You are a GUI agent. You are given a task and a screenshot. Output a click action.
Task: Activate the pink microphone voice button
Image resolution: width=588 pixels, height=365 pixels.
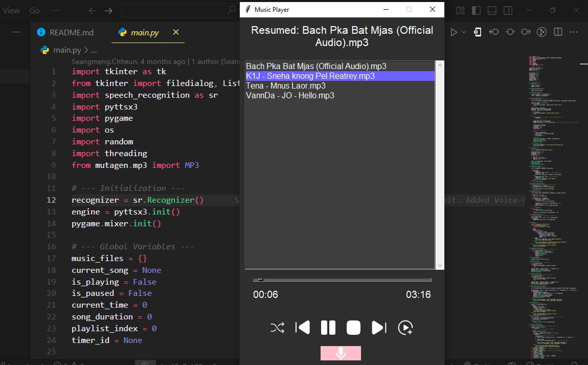[341, 353]
